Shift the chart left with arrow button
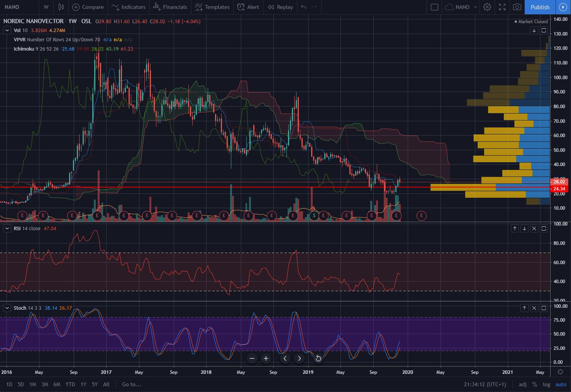The width and height of the screenshot is (571, 392). tap(285, 358)
